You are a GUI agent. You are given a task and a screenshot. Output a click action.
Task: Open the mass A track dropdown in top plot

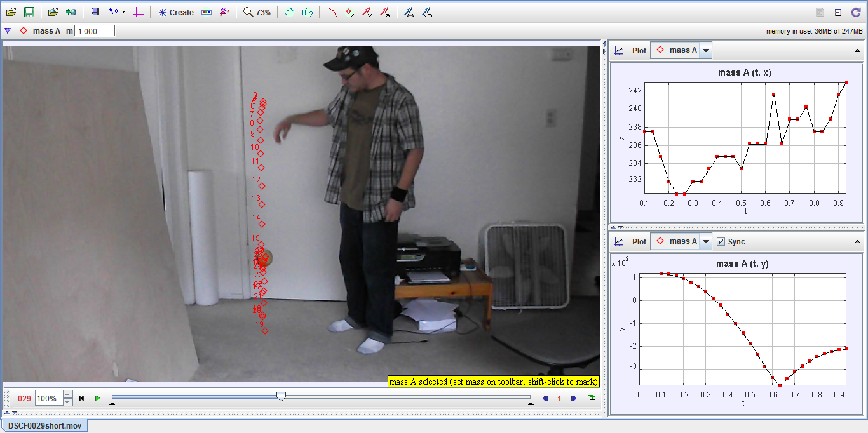pyautogui.click(x=707, y=50)
